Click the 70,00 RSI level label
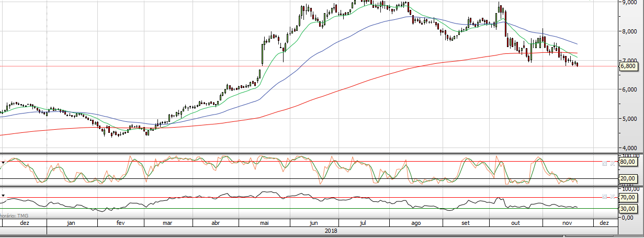 628,198
